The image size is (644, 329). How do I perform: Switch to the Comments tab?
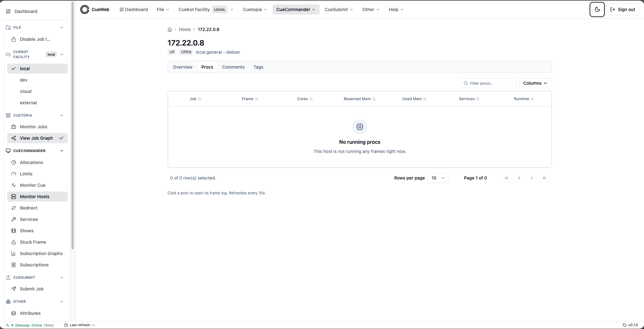[233, 67]
